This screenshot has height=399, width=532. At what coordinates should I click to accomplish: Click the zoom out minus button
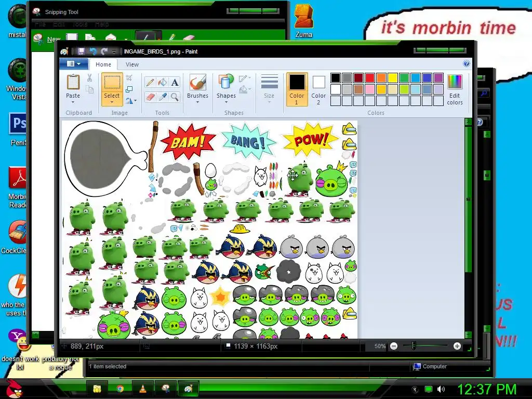tap(394, 346)
